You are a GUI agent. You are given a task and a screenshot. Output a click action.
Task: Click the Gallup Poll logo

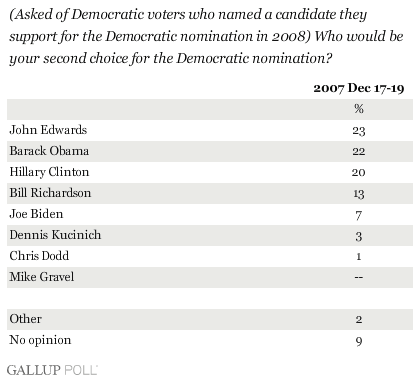point(52,370)
